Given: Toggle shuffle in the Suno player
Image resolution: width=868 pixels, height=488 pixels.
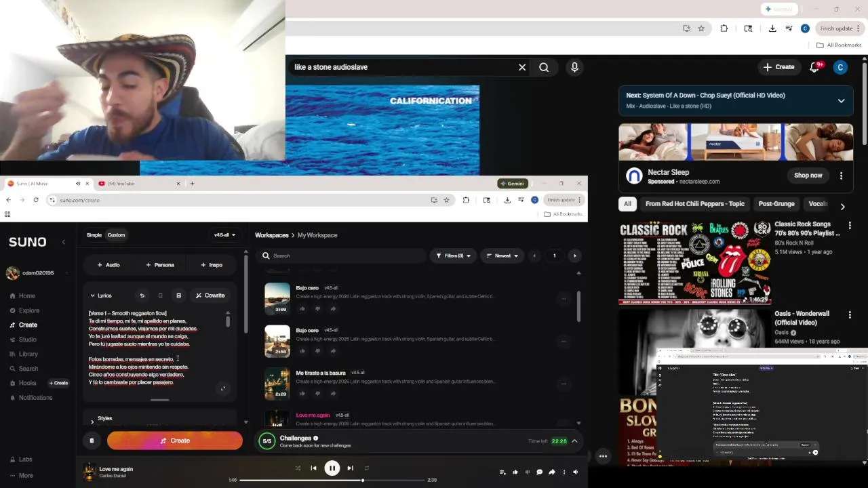Looking at the screenshot, I should pyautogui.click(x=298, y=468).
